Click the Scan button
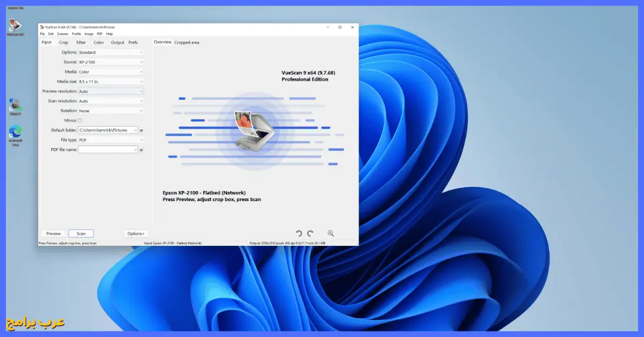Viewport: 644px width, 337px height. (x=81, y=233)
